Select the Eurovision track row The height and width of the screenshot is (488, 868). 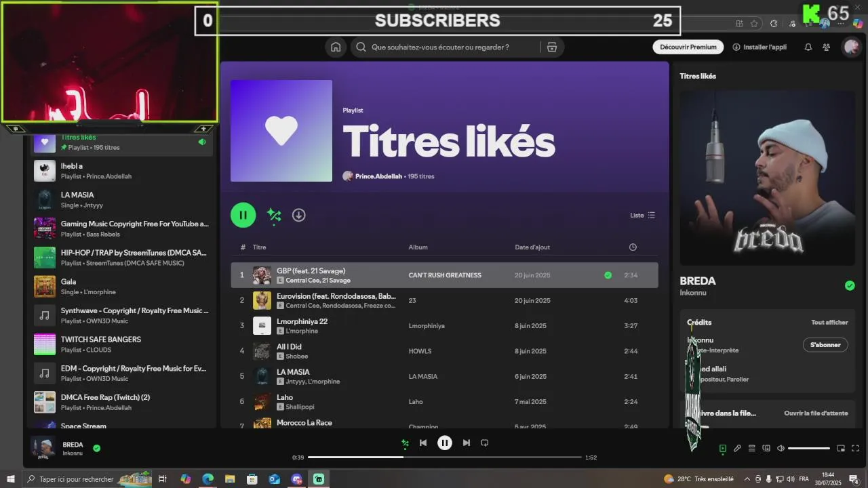point(444,300)
